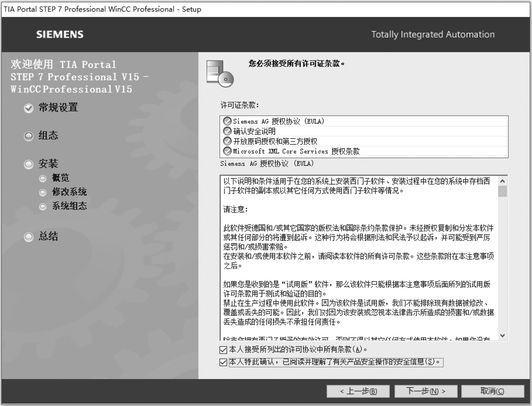Click the 确认安全说明 status icon
This screenshot has height=406, width=532.
tap(227, 131)
